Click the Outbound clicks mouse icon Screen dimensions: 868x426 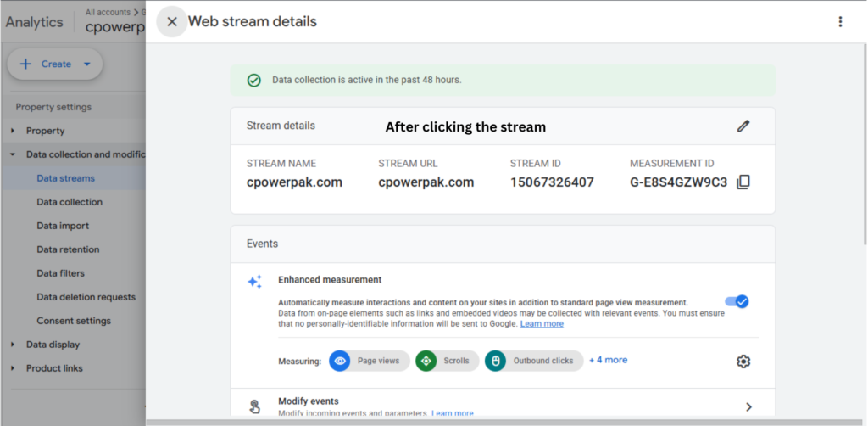495,361
